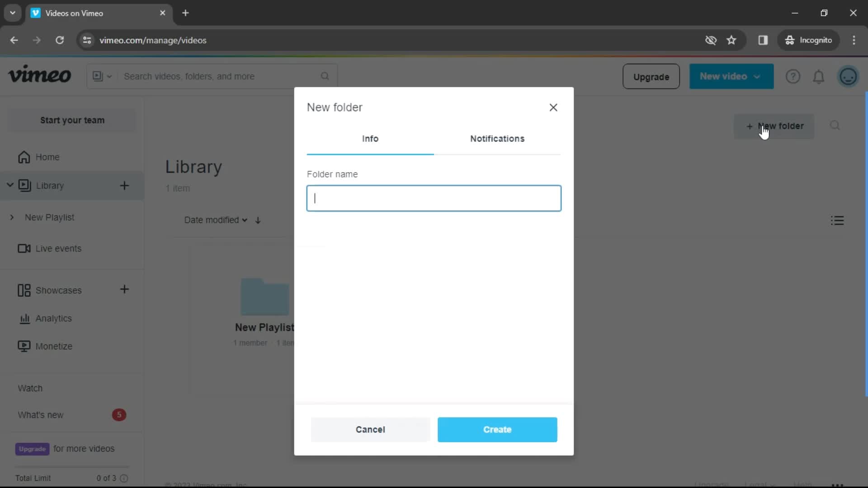Open browser side panel icon
The height and width of the screenshot is (488, 868).
coord(763,40)
